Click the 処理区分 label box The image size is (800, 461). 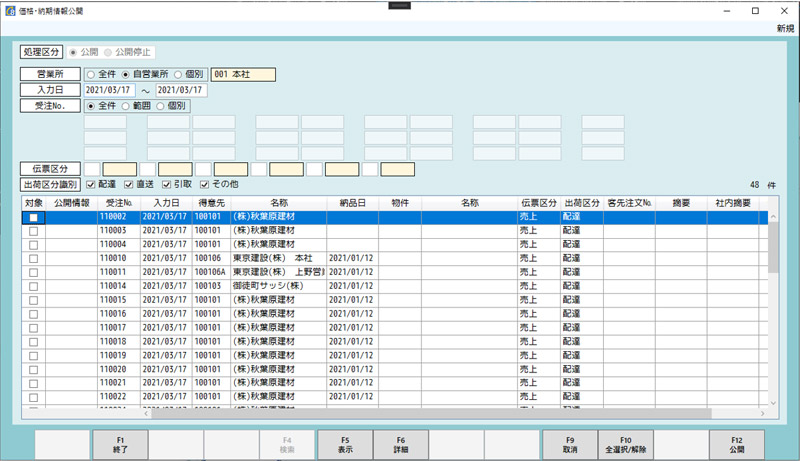pos(41,52)
